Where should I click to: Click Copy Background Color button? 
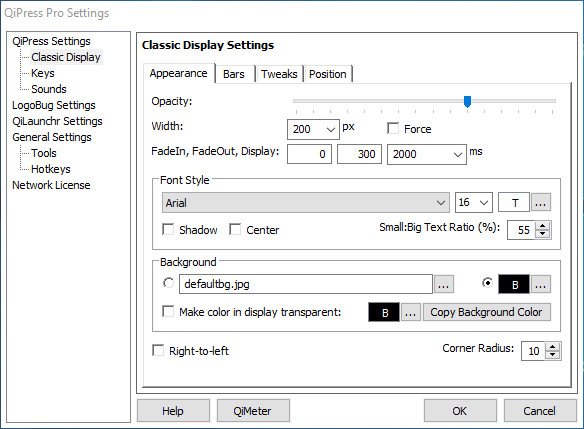click(486, 312)
